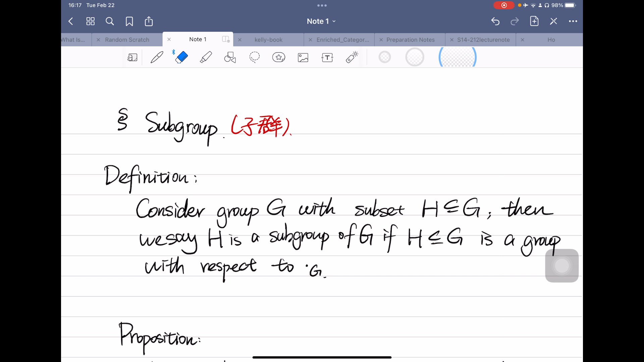Expand the Preparation Notes tab
Image resolution: width=644 pixels, height=362 pixels.
[x=411, y=39]
